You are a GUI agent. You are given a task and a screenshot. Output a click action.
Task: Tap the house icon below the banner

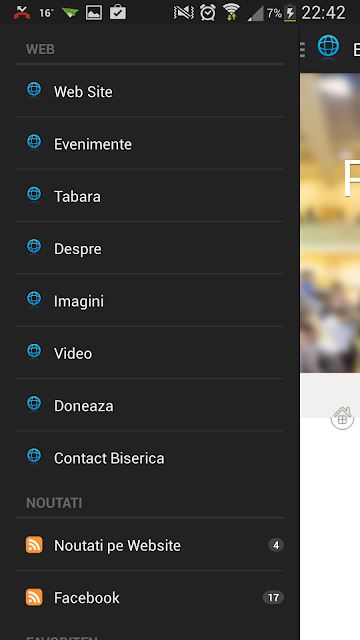[342, 418]
